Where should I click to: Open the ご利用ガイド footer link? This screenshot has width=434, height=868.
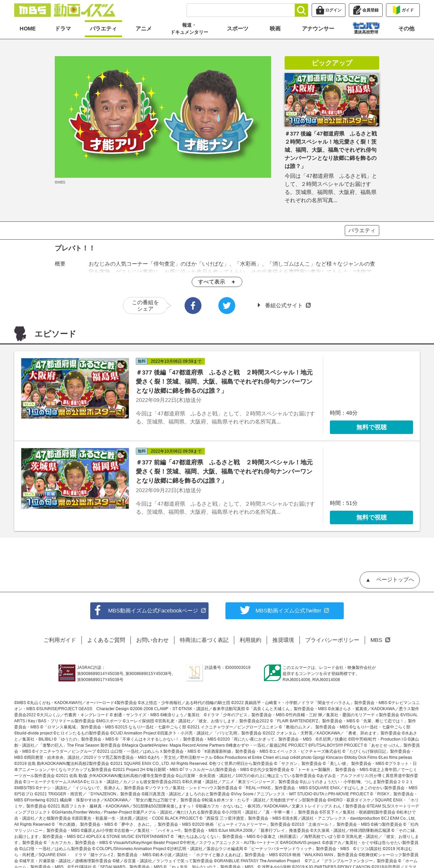[60, 640]
